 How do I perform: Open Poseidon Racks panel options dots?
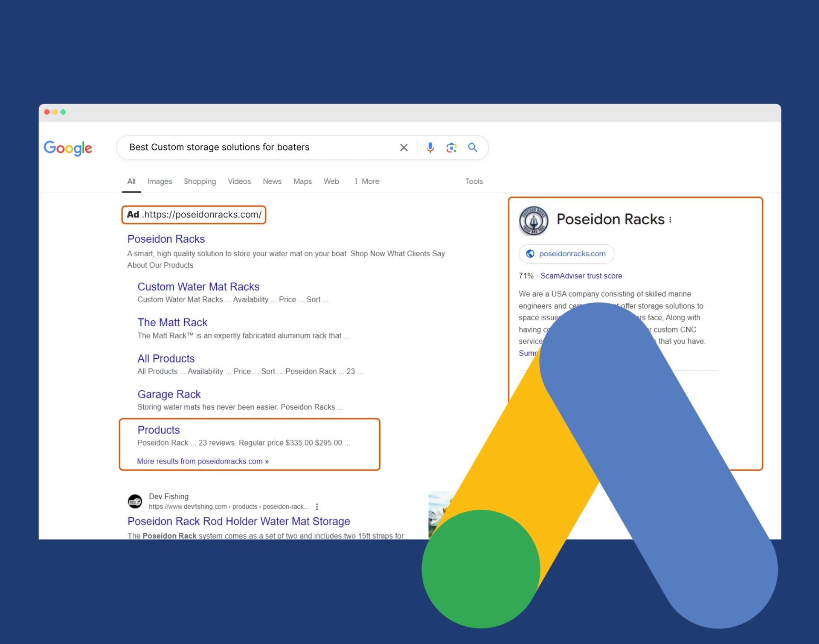[x=670, y=220]
